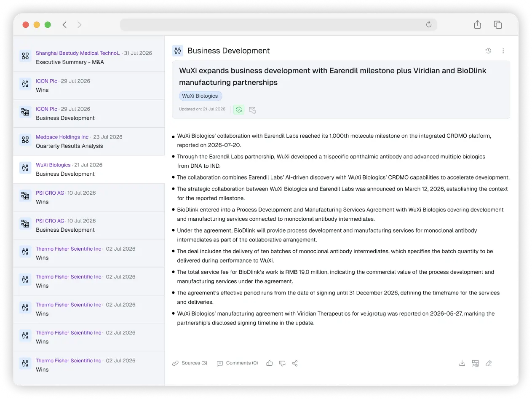Click the Medpace Holdings item icon
Image resolution: width=532 pixels, height=399 pixels.
25,140
